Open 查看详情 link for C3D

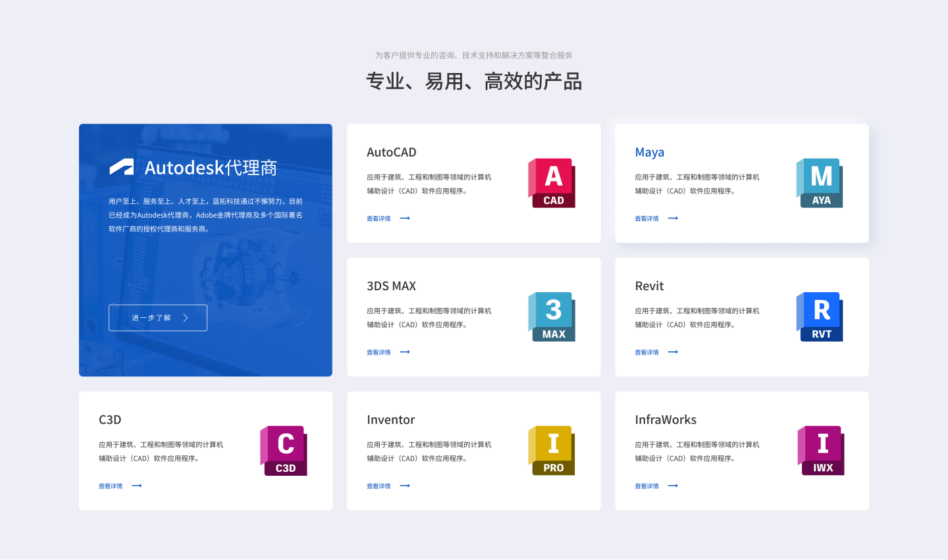[x=111, y=486]
